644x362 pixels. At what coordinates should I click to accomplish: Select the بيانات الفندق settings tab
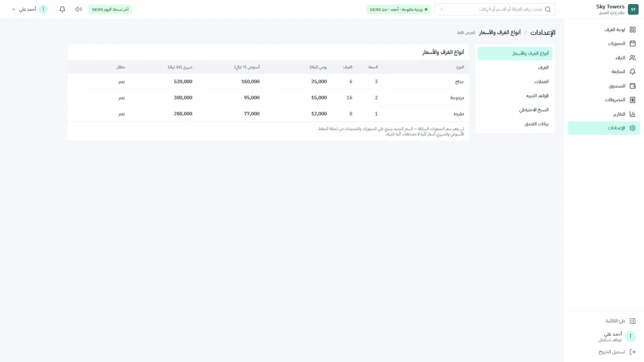515,124
